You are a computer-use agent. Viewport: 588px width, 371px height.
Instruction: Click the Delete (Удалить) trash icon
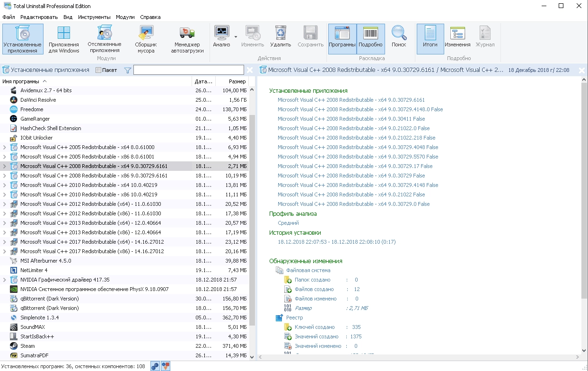(x=281, y=36)
